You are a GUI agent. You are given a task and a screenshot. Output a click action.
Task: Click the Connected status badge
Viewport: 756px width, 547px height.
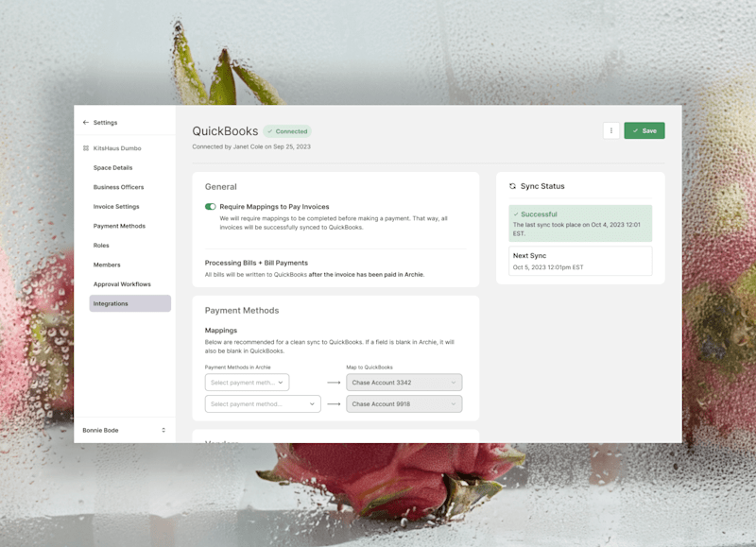tap(288, 131)
